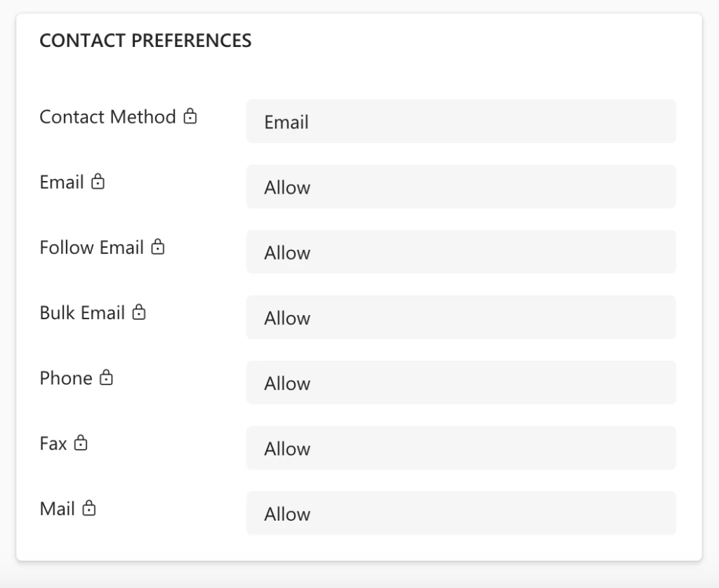719x588 pixels.
Task: Click the Contact Preferences section heading
Action: click(x=145, y=41)
